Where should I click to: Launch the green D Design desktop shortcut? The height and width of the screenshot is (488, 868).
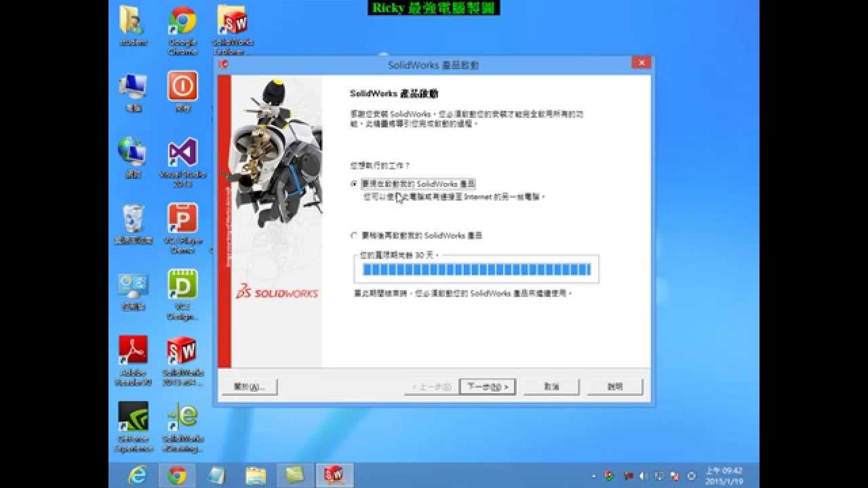(x=182, y=295)
